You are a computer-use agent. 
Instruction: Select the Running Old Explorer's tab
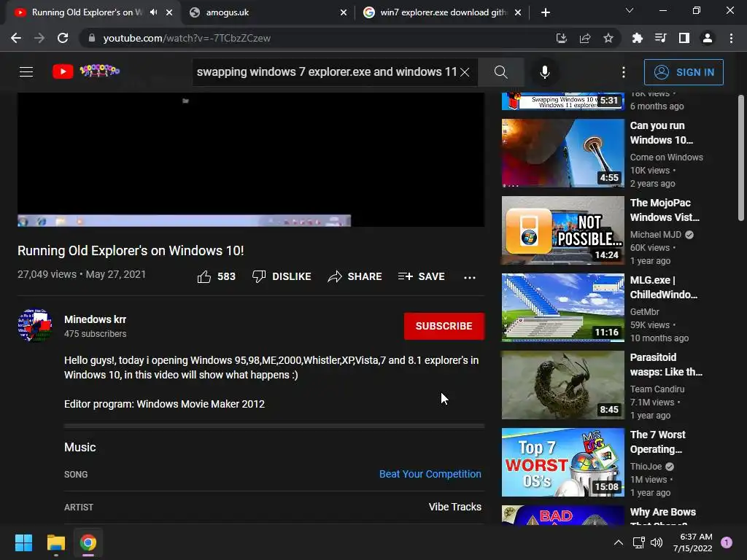click(x=93, y=12)
